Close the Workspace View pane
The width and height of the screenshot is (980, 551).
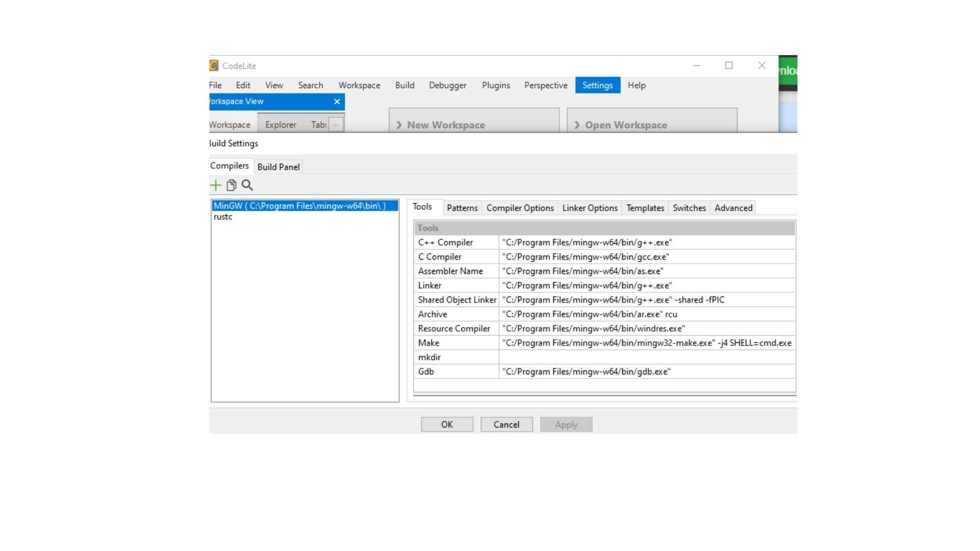coord(337,102)
